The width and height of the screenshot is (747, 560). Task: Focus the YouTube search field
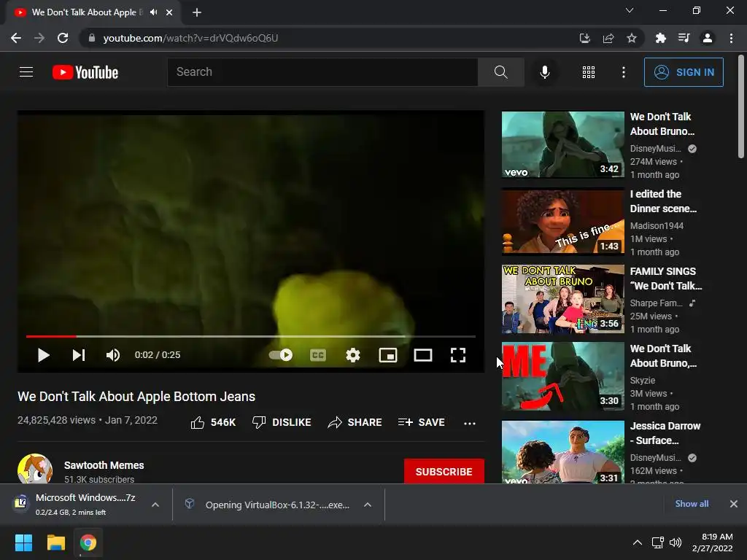coord(322,72)
